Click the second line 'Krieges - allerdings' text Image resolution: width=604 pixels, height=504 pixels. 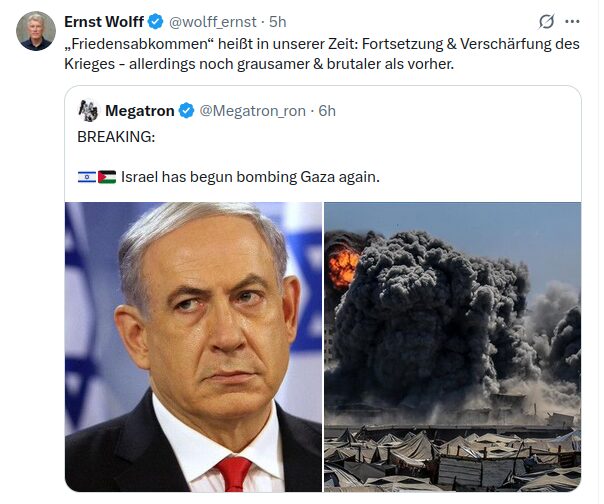(x=259, y=64)
